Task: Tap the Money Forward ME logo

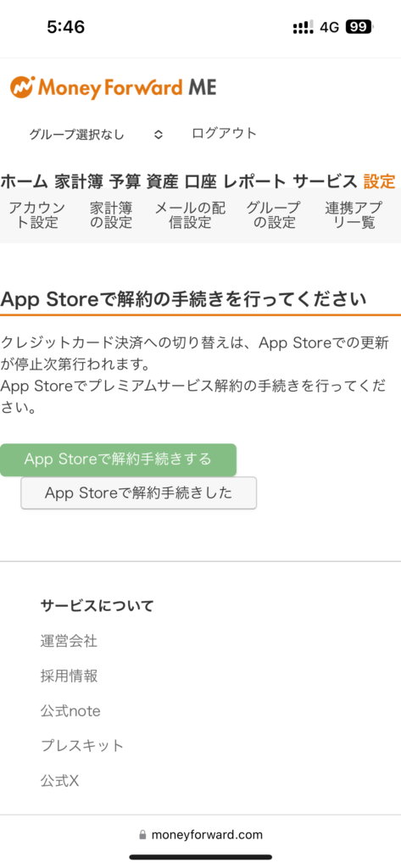Action: click(113, 87)
